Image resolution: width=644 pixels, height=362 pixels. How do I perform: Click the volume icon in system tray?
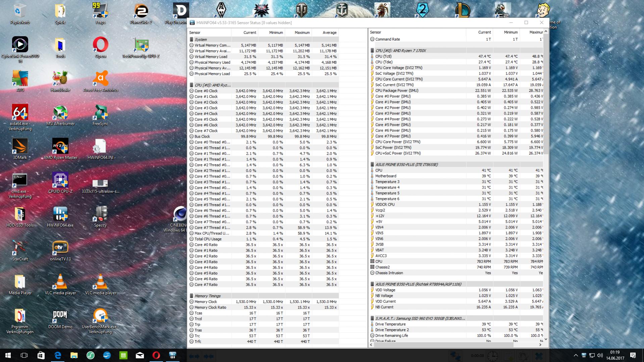(600, 355)
